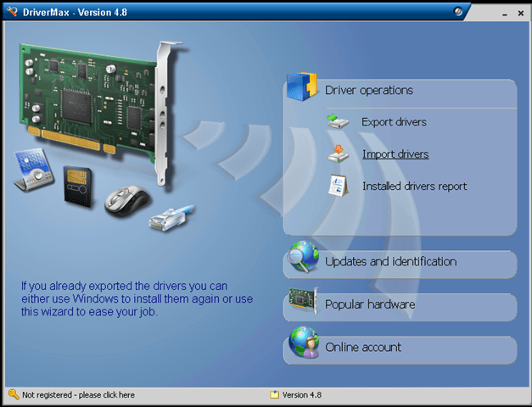Expand the Popular hardware section

point(370,304)
